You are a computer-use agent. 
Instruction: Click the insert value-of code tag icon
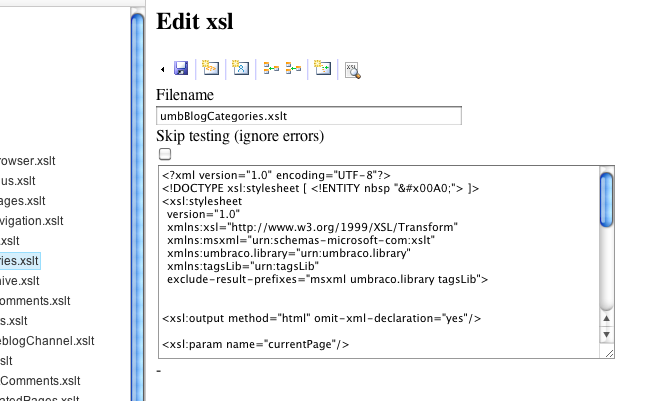point(210,68)
